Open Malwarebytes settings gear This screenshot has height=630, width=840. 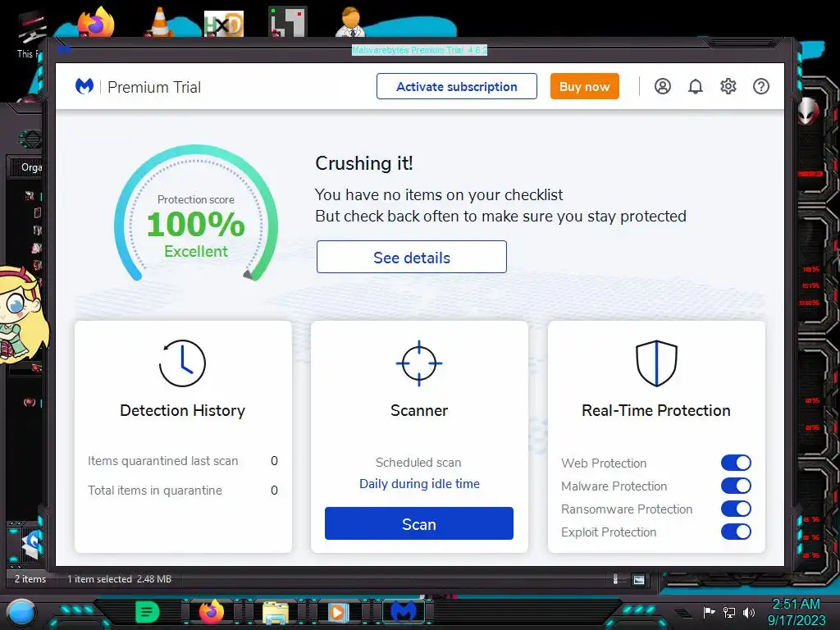click(728, 86)
